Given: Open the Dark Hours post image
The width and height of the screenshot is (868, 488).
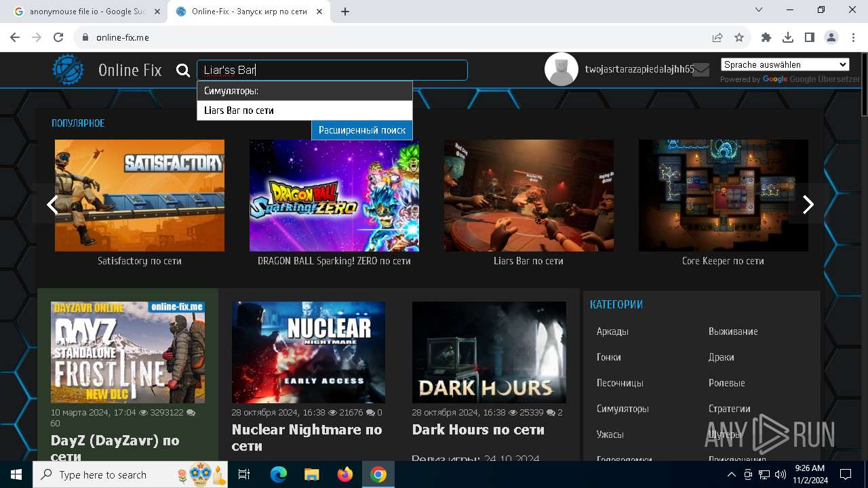Looking at the screenshot, I should (489, 352).
